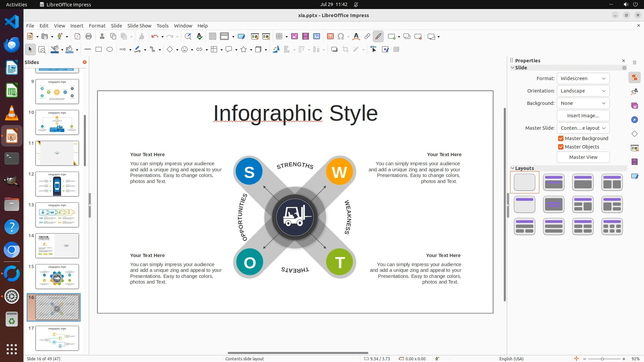
Task: Select the Rectangle drawing tool
Action: (99, 50)
